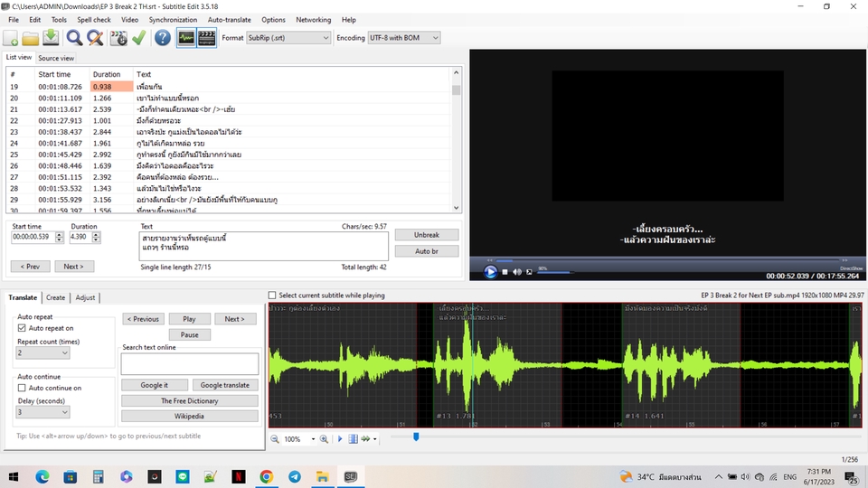
Task: Zoom in the waveform
Action: (324, 439)
